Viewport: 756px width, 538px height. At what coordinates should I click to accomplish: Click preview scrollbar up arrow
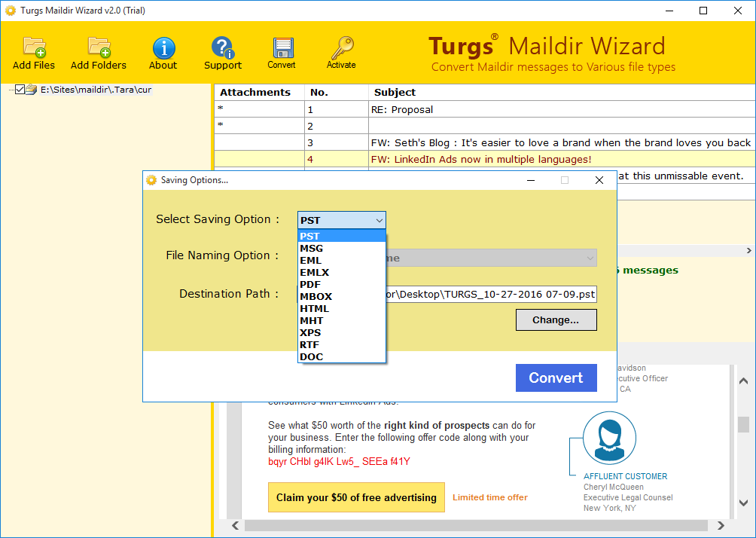pyautogui.click(x=743, y=381)
